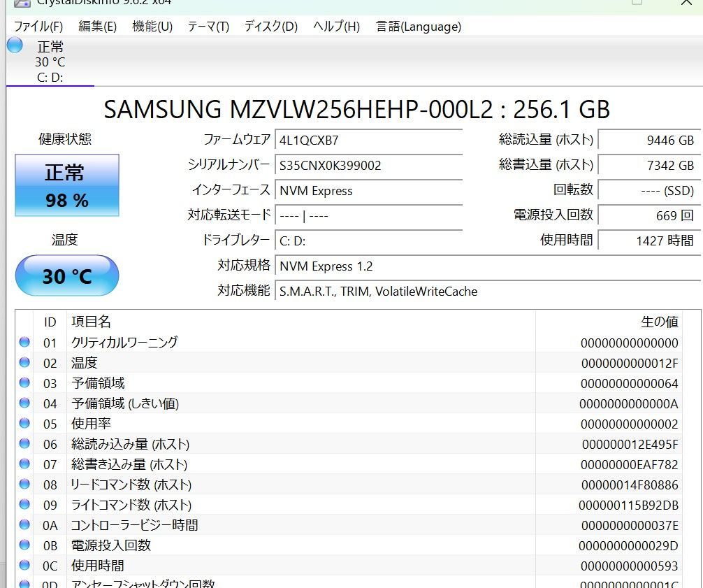Click the シリアルナンバー value field
This screenshot has width=703, height=588.
pyautogui.click(x=369, y=166)
